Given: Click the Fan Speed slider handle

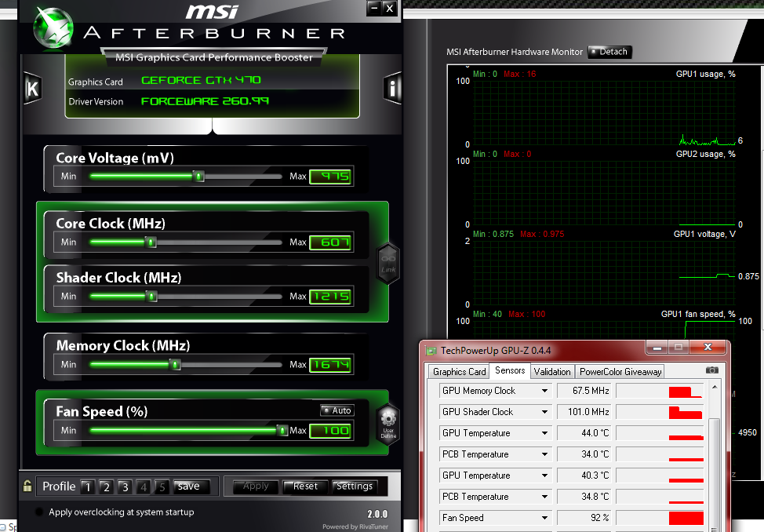Looking at the screenshot, I should point(282,430).
